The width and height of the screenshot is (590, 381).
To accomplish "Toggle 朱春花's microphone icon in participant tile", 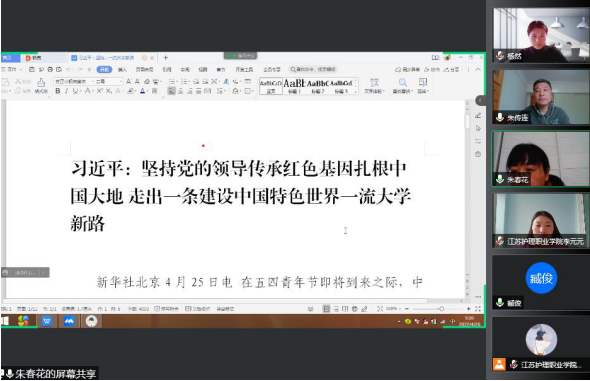I will pyautogui.click(x=500, y=179).
